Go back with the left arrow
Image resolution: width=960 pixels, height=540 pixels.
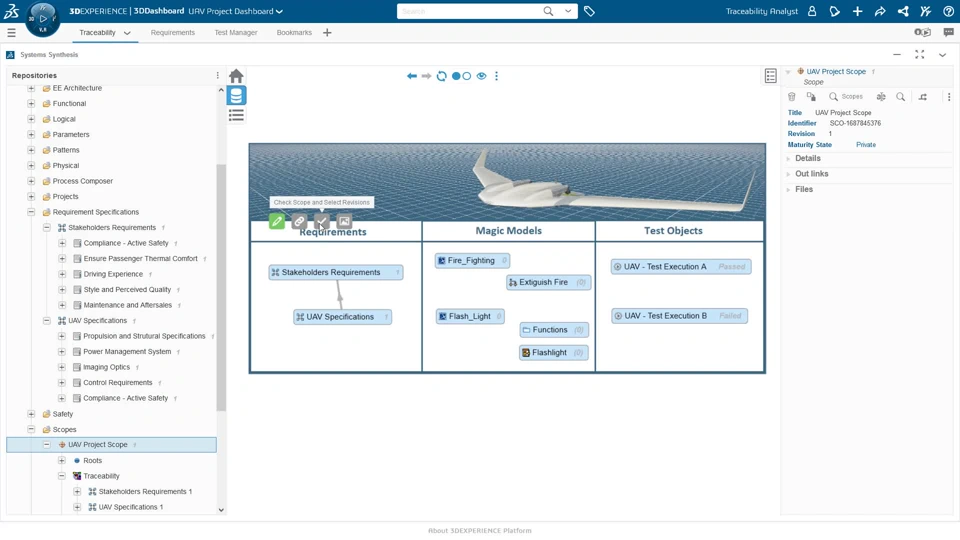click(411, 76)
